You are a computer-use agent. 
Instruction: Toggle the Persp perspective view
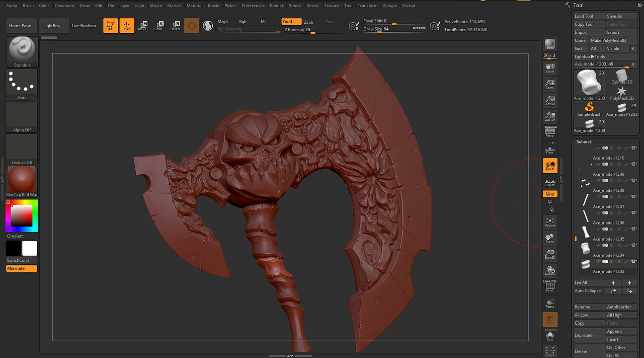click(x=550, y=132)
